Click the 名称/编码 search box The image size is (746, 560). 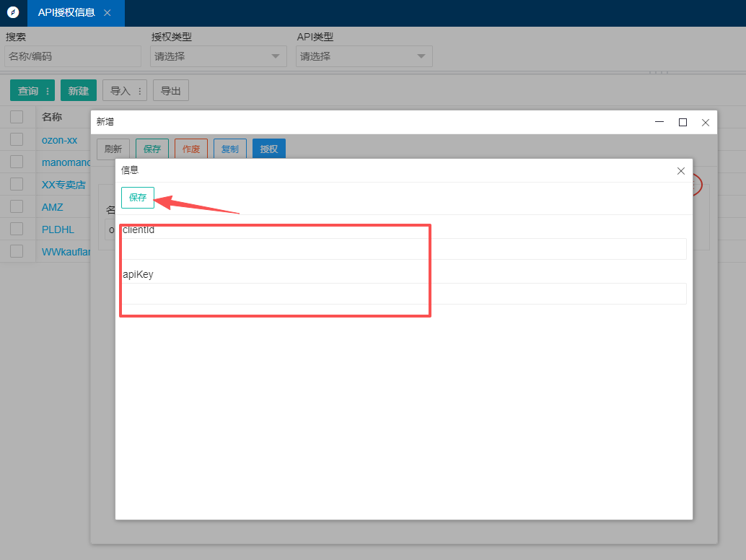[x=73, y=56]
